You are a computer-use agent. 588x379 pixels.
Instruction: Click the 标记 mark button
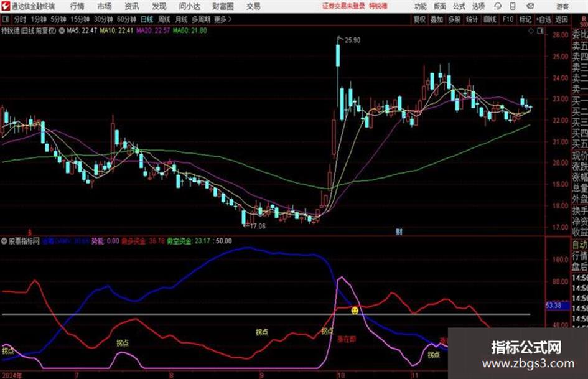pyautogui.click(x=525, y=19)
